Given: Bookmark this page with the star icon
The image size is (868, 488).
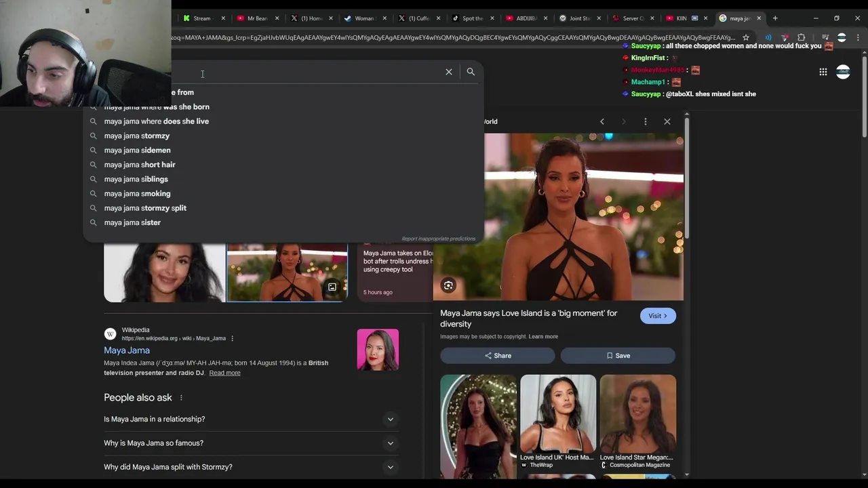Looking at the screenshot, I should pos(746,37).
